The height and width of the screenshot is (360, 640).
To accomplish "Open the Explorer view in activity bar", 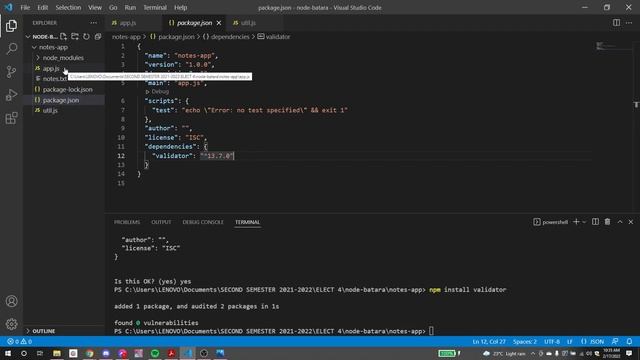I will tap(11, 26).
